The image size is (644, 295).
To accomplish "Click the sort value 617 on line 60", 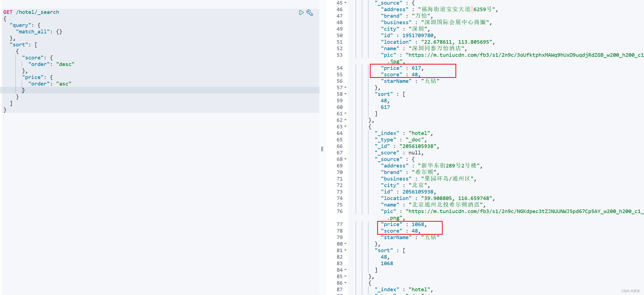I will tap(385, 107).
